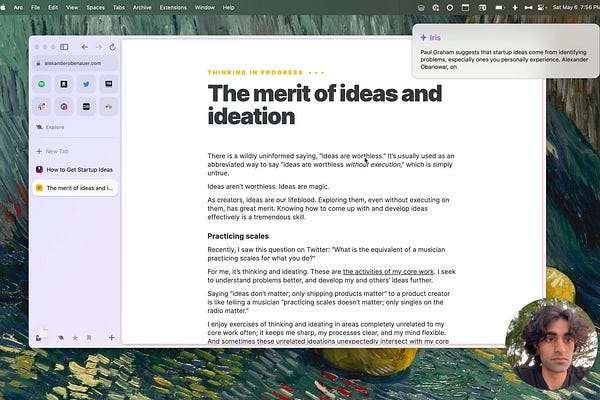Open the Spaces menu
Image resolution: width=600 pixels, height=400 pixels.
pos(95,7)
